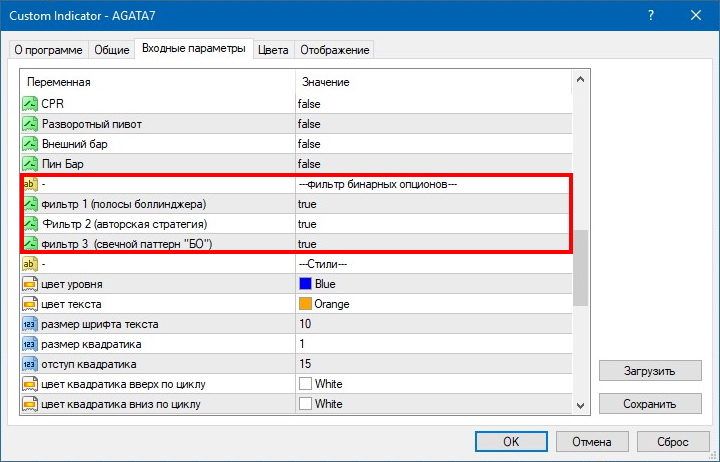Click the Пин Бар parameter icon
Image resolution: width=720 pixels, height=462 pixels.
click(29, 164)
